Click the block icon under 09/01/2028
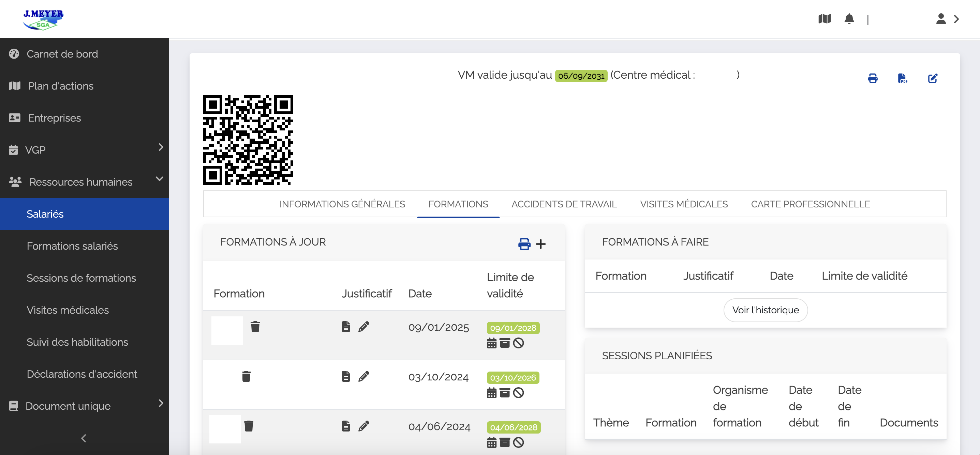This screenshot has width=980, height=455. pos(518,343)
